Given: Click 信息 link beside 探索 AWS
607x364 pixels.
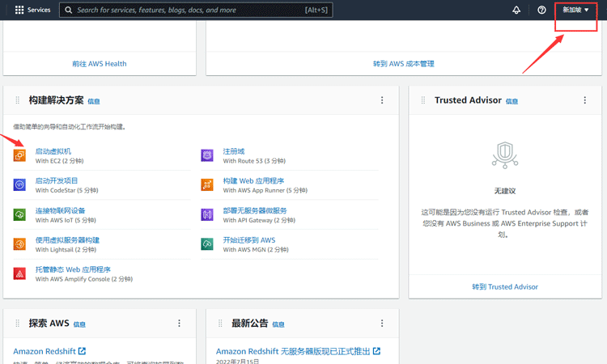Looking at the screenshot, I should click(x=79, y=324).
